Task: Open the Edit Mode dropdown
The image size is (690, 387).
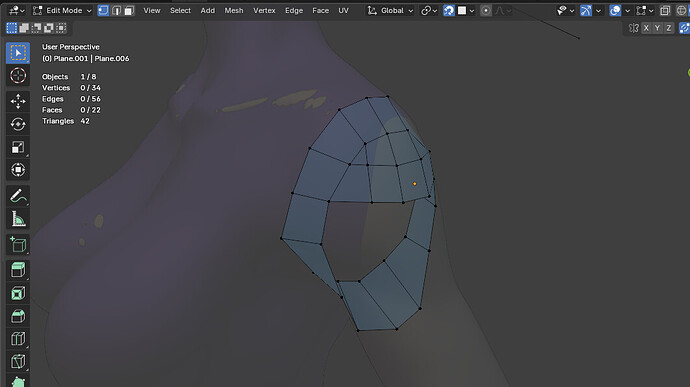Action: (62, 10)
